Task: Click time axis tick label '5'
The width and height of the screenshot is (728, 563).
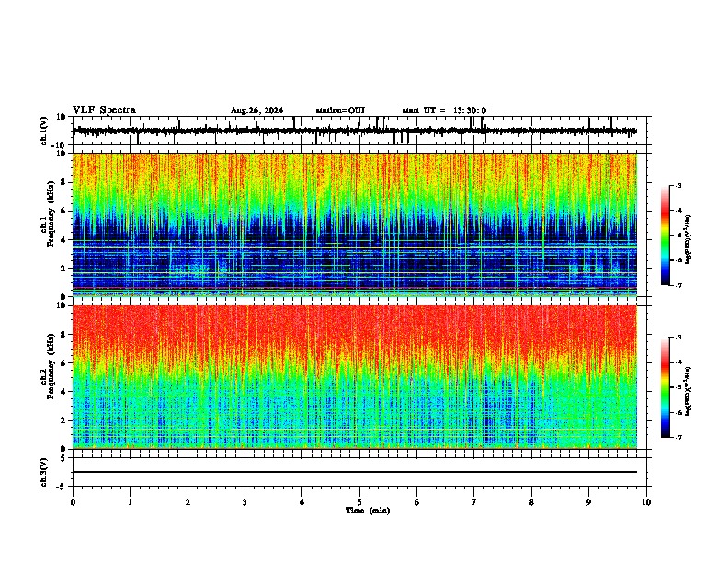Action: click(359, 502)
